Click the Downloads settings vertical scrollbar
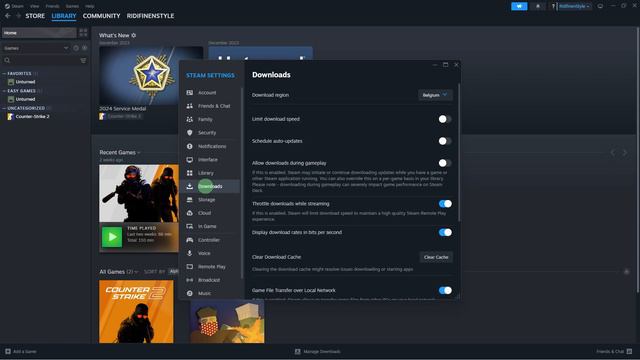 459,153
